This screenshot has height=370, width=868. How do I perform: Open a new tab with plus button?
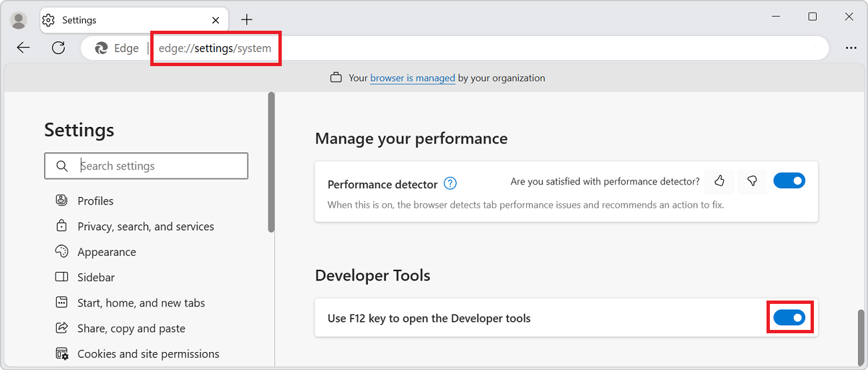point(247,20)
